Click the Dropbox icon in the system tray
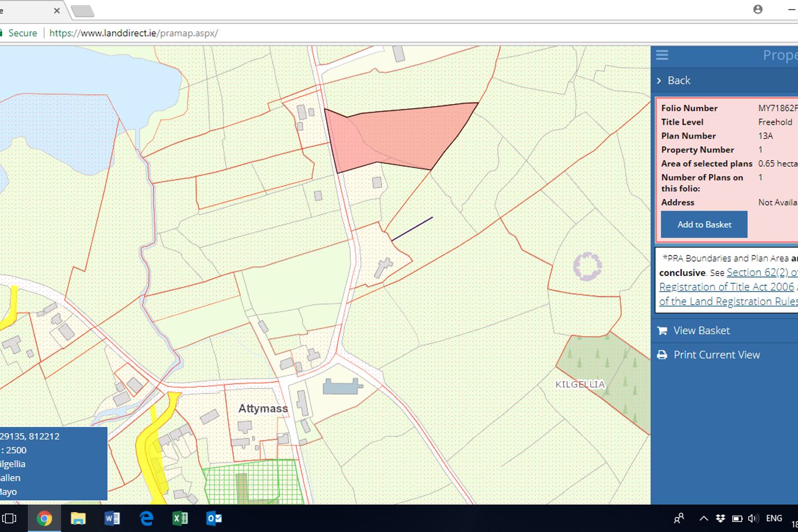 click(720, 518)
